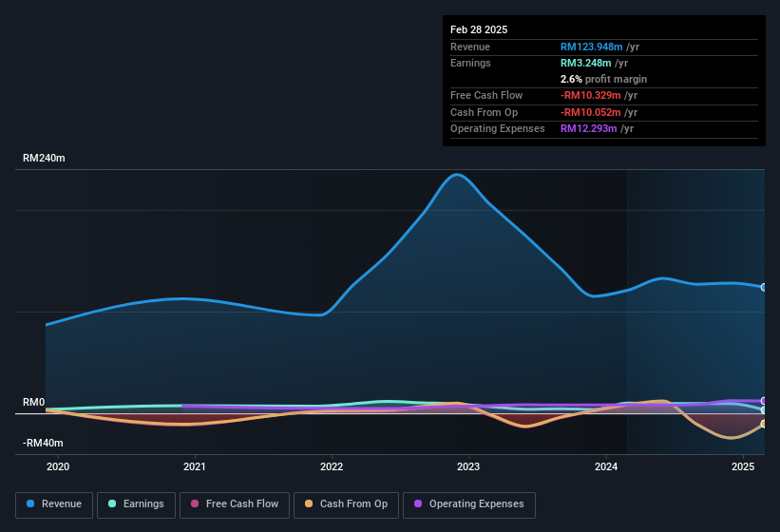Click the Revenue label in the tooltip
Screen dimensions: 780x532
coord(470,47)
